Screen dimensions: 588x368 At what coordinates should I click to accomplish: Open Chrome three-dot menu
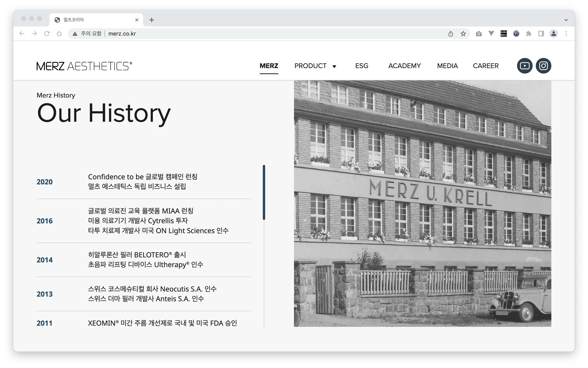pyautogui.click(x=566, y=34)
